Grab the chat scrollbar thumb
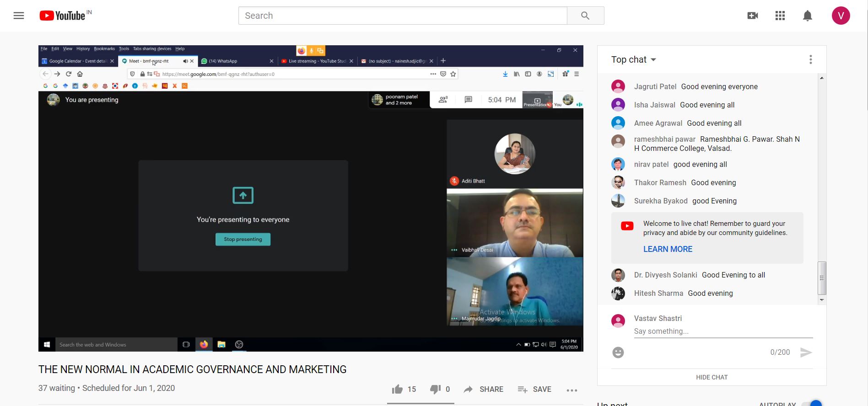The height and width of the screenshot is (406, 868). coord(822,278)
